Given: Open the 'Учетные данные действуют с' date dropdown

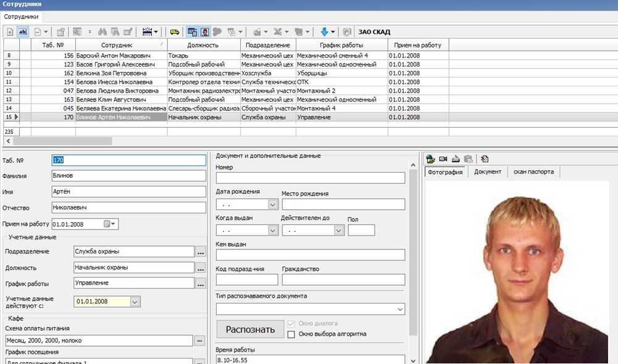Looking at the screenshot, I should pos(135,302).
